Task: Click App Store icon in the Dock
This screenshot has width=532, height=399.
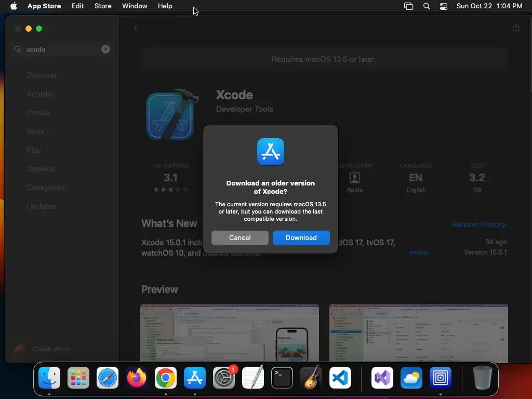Action: 195,378
